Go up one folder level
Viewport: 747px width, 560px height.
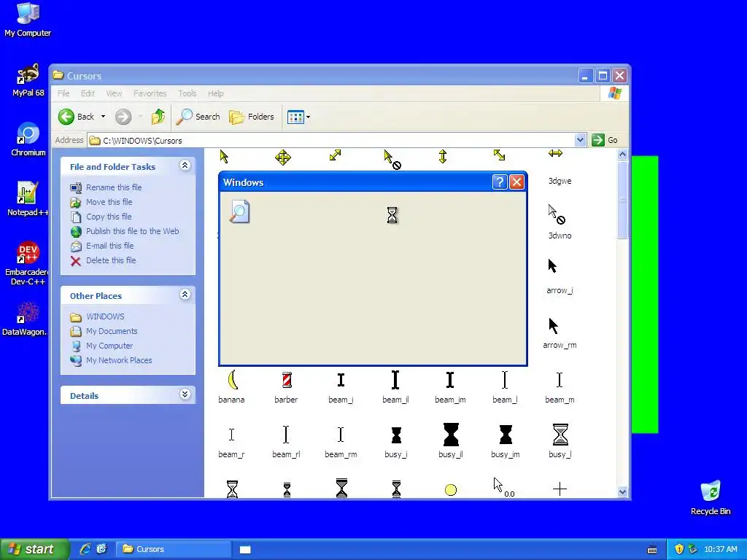tap(158, 116)
